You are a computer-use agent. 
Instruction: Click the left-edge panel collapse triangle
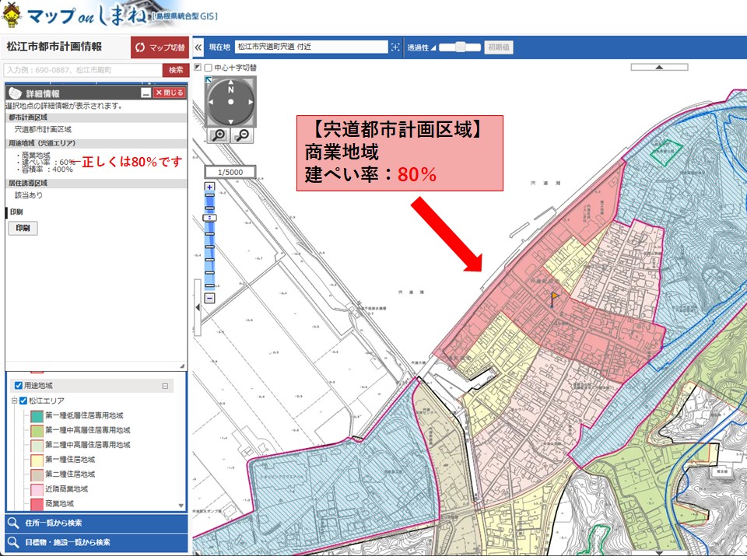197,307
